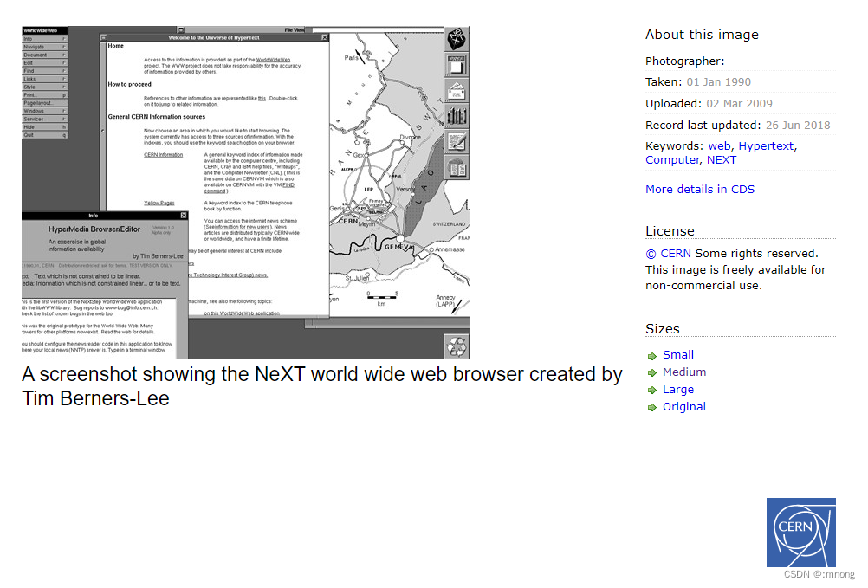Click Hide in the WorldWideWeb menu

[45, 127]
